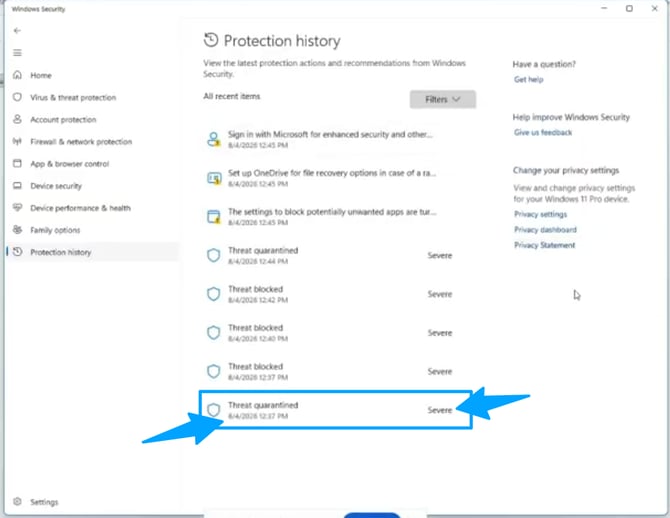Click Severe label on Threat blocked 12:37 PM
The width and height of the screenshot is (670, 518).
(440, 371)
